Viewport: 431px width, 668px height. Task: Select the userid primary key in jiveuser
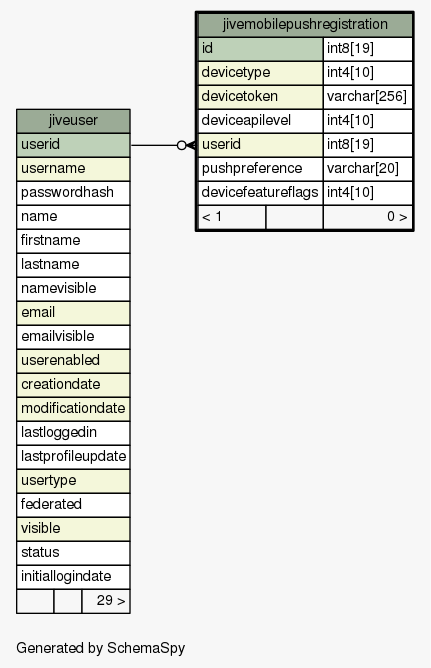coord(73,145)
